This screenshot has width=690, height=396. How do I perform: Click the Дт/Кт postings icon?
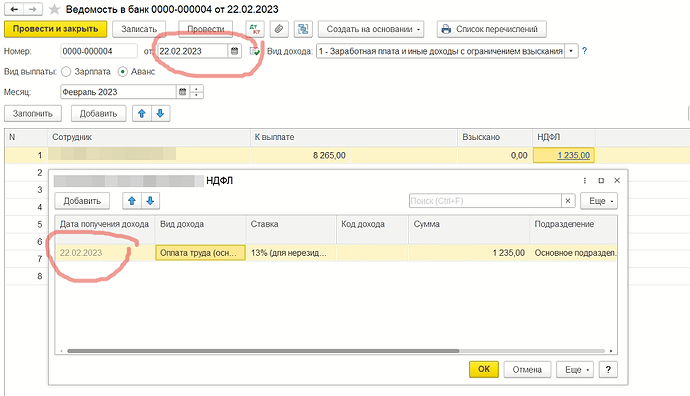(x=255, y=29)
